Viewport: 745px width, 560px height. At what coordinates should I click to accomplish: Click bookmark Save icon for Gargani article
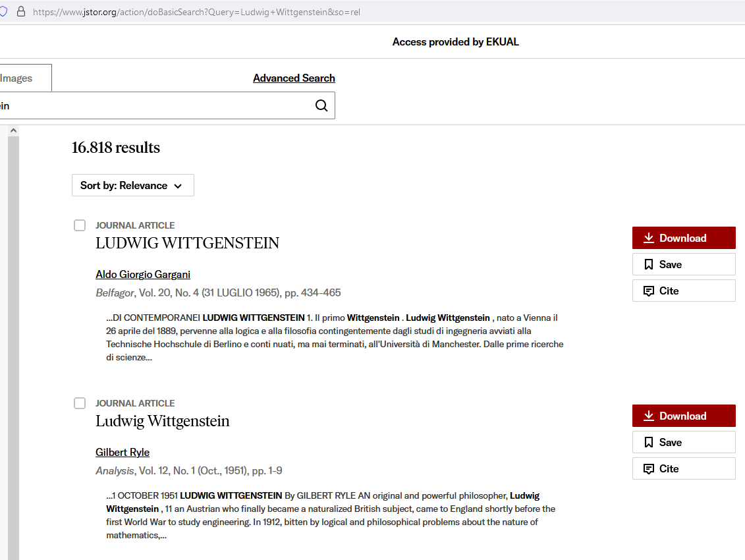[648, 264]
